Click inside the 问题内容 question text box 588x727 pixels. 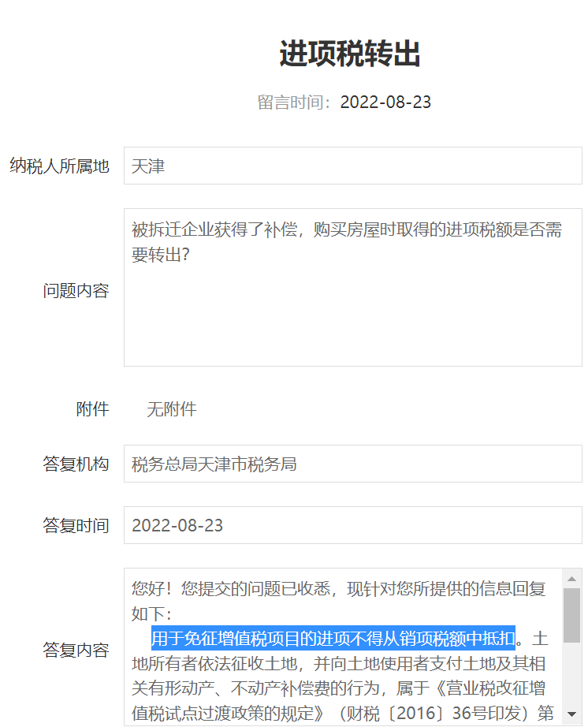[x=352, y=287]
